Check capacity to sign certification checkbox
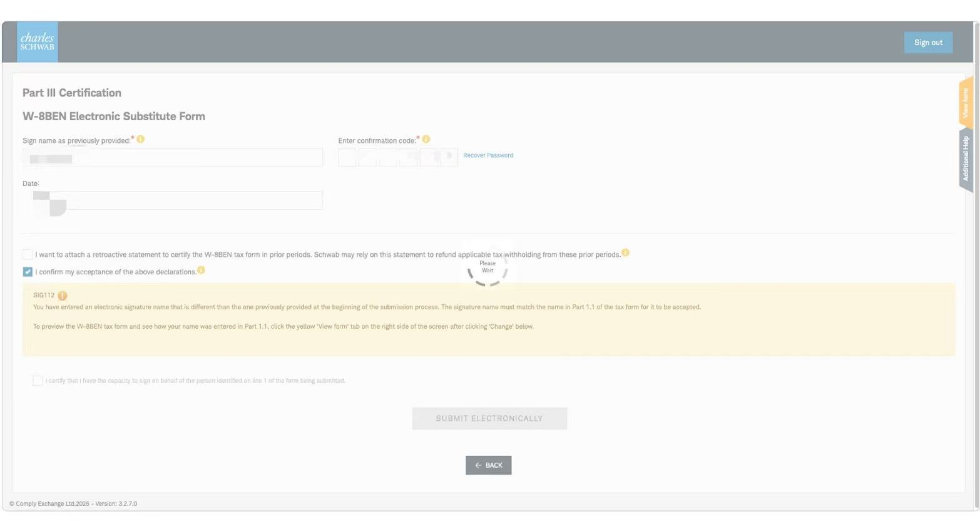The height and width of the screenshot is (521, 980). 38,380
